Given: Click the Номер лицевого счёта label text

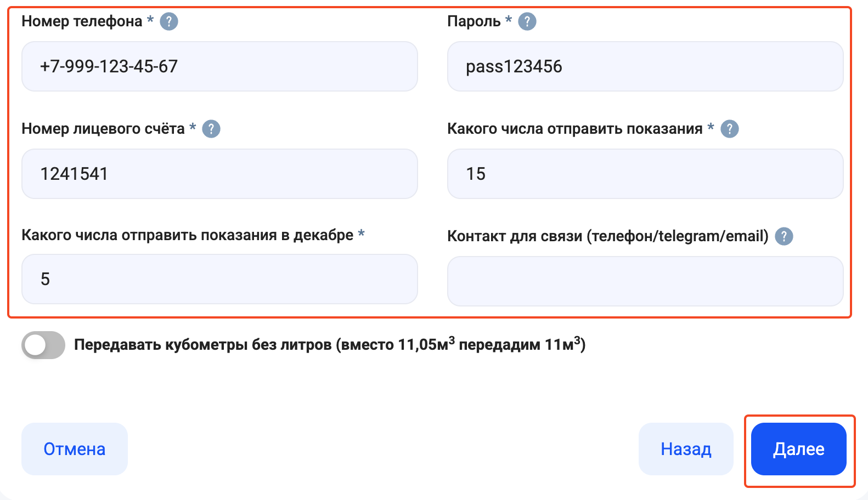Looking at the screenshot, I should coord(103,129).
